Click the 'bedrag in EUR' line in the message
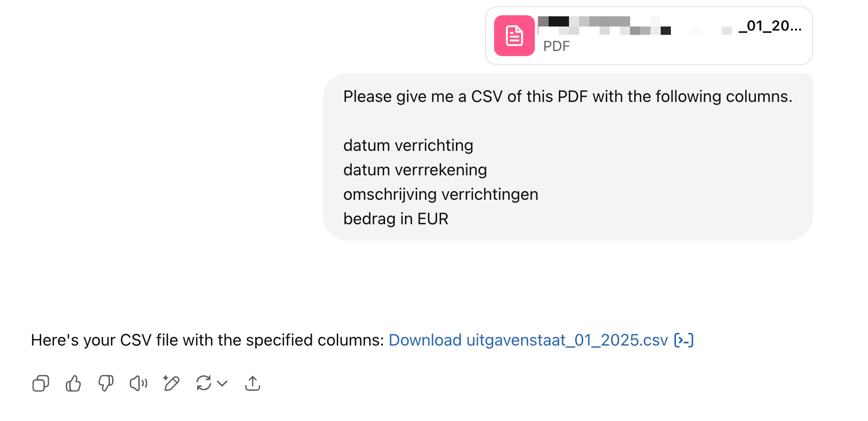 pyautogui.click(x=396, y=219)
